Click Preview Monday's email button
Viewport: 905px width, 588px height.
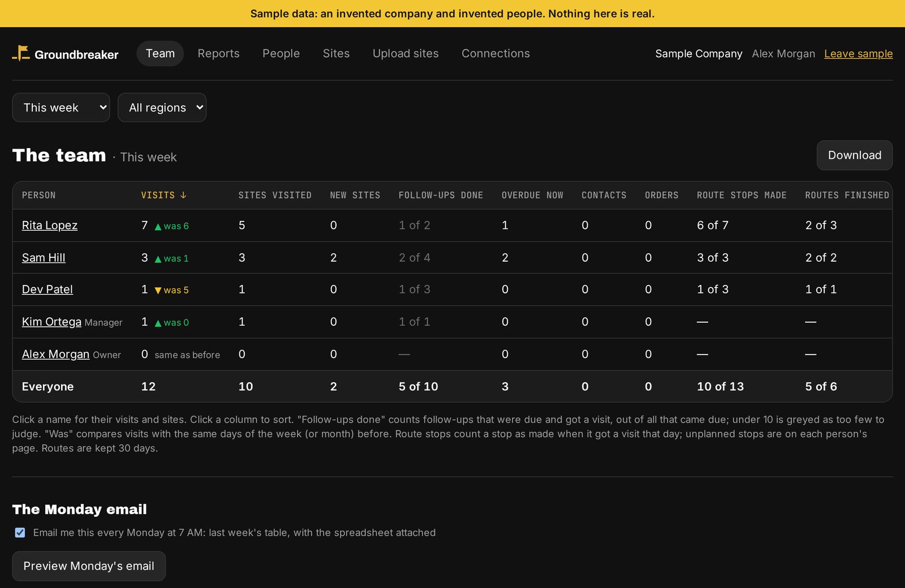89,566
